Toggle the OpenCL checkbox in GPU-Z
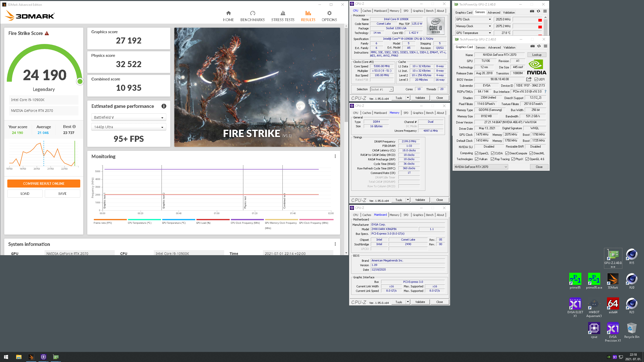Screen dimensions: 644x362 pyautogui.click(x=476, y=153)
